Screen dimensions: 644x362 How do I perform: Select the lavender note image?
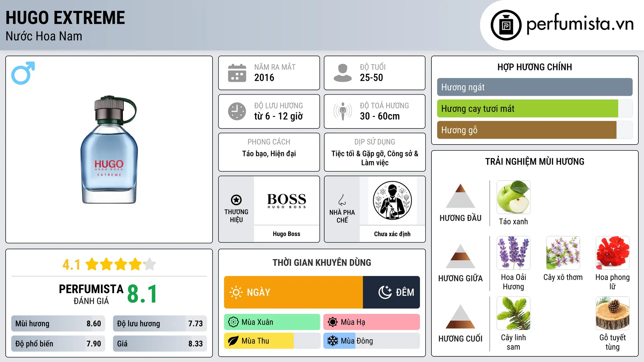point(513,253)
